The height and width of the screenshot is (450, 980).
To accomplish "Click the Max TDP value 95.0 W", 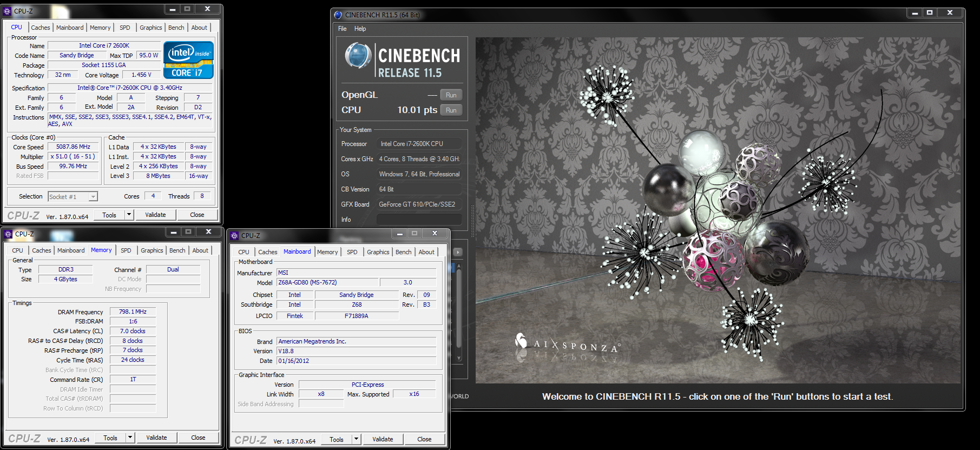I will pos(149,56).
